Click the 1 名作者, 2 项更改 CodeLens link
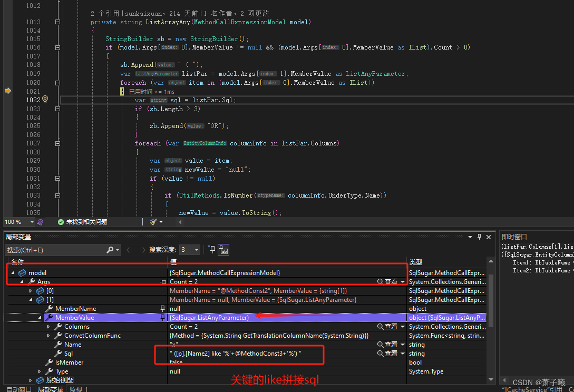 click(237, 13)
